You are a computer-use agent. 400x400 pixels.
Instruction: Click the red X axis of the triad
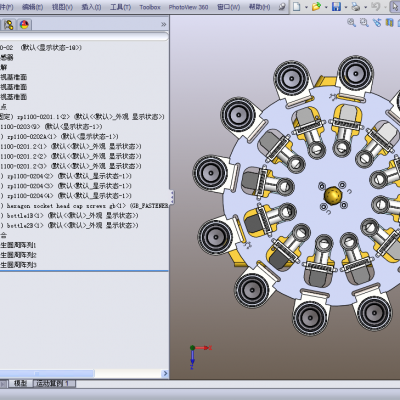click(203, 348)
